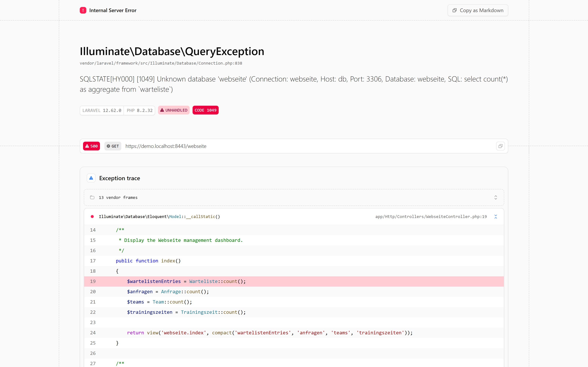Click the red 500 status badge
The height and width of the screenshot is (367, 588).
[x=91, y=146]
